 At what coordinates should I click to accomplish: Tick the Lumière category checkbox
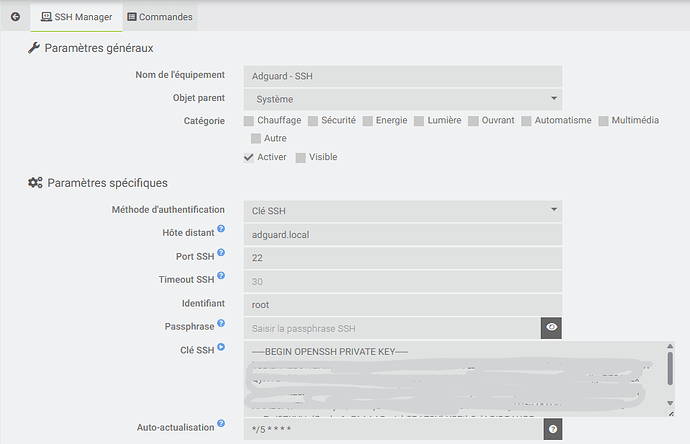[x=419, y=121]
